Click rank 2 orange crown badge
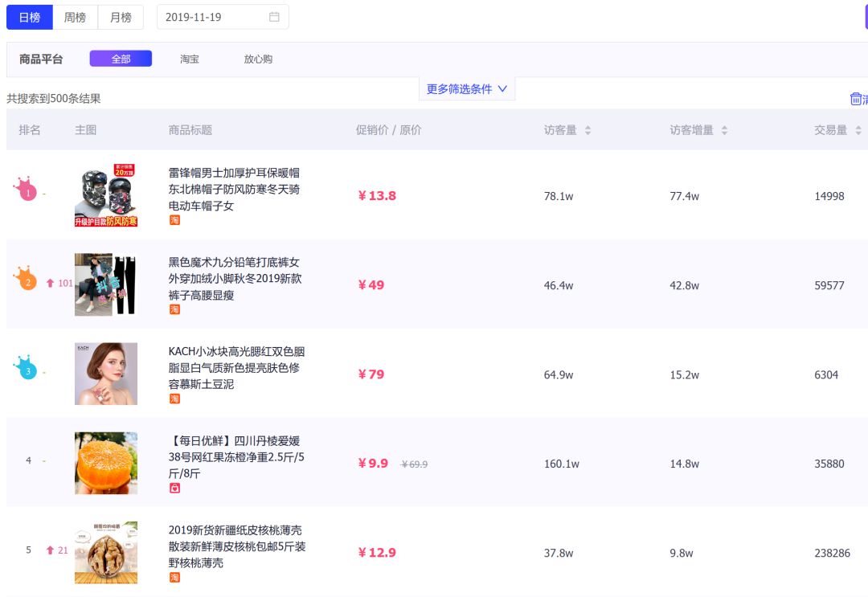The width and height of the screenshot is (868, 597). (26, 278)
